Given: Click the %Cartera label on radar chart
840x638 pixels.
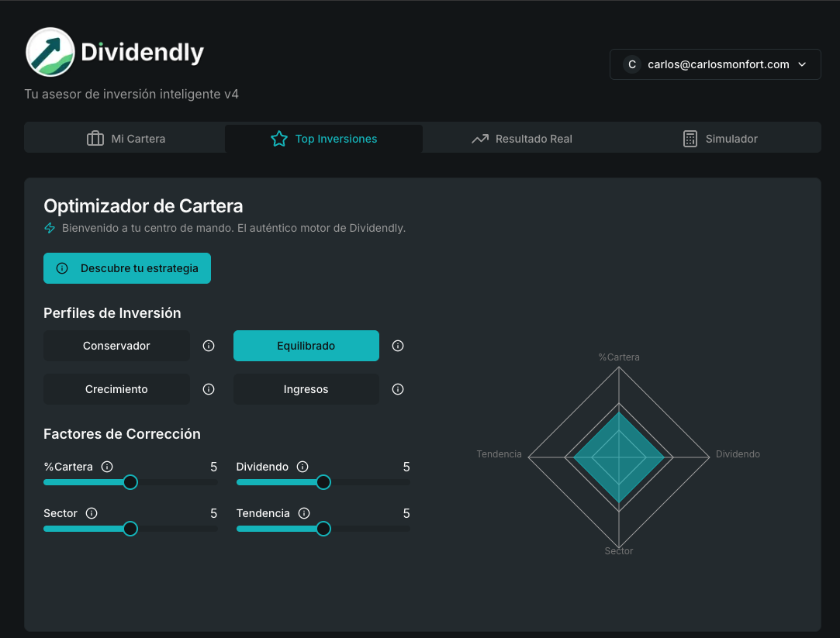Looking at the screenshot, I should 619,357.
